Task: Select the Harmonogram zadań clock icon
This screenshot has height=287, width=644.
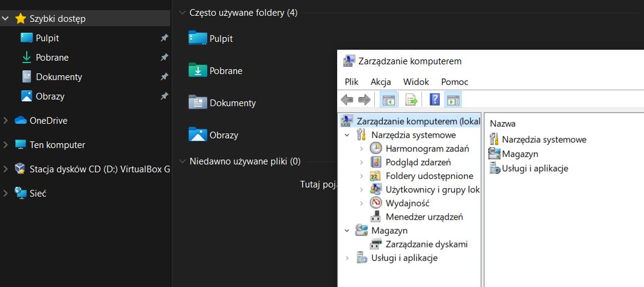Action: pos(376,149)
